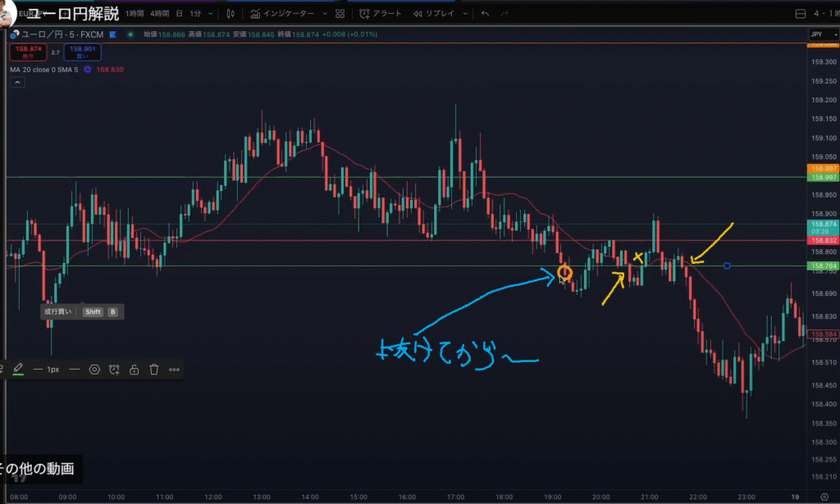The height and width of the screenshot is (504, 840).
Task: Expand the timeframe dropdown chevron
Action: point(210,14)
